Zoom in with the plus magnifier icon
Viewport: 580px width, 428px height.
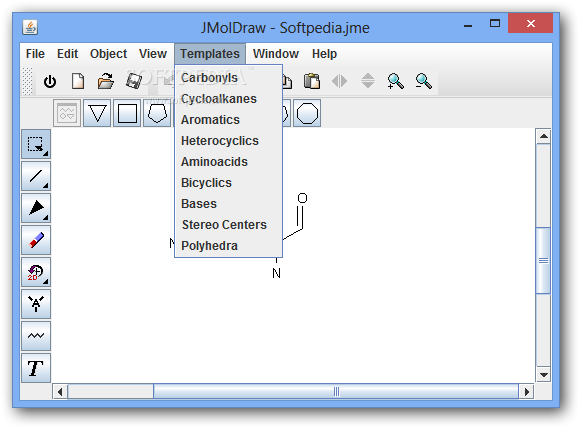(395, 81)
